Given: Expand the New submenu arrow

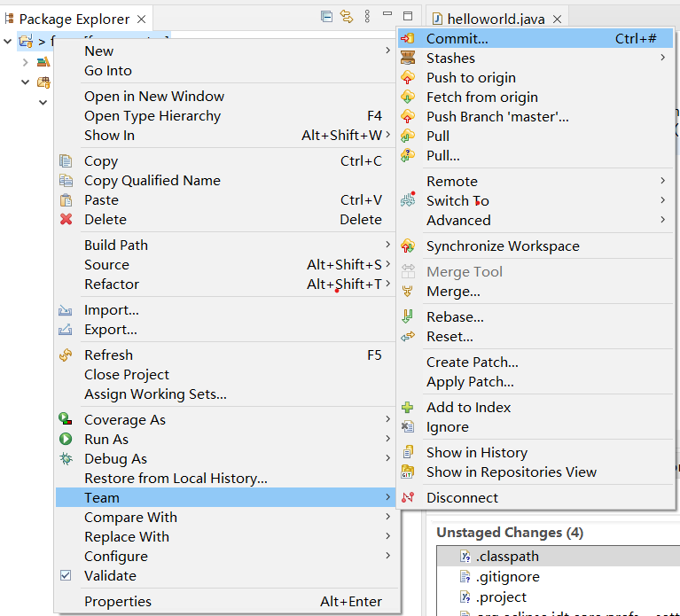Looking at the screenshot, I should tap(388, 51).
